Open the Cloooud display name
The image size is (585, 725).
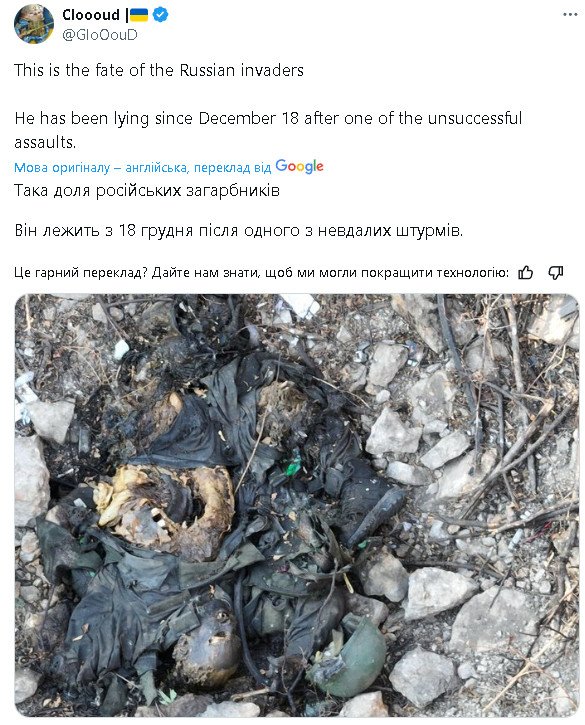91,15
